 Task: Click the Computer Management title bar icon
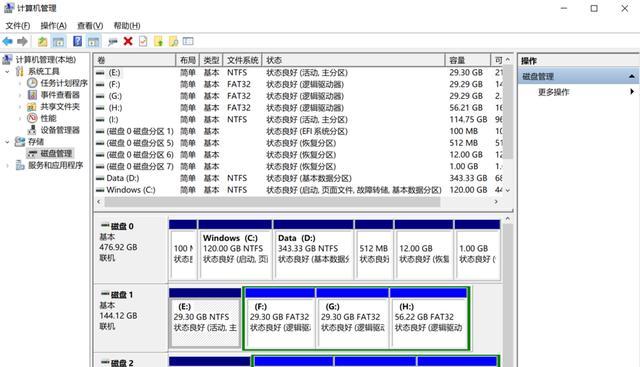pyautogui.click(x=9, y=8)
